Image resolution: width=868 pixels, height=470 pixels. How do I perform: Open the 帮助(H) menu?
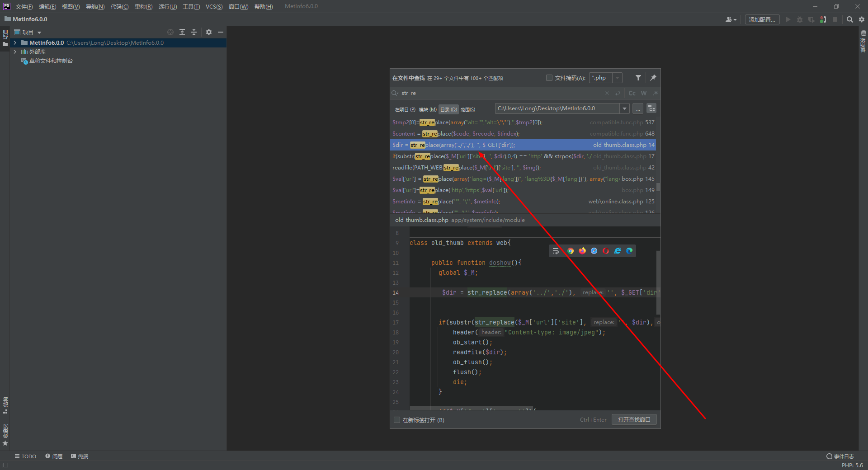tap(264, 6)
